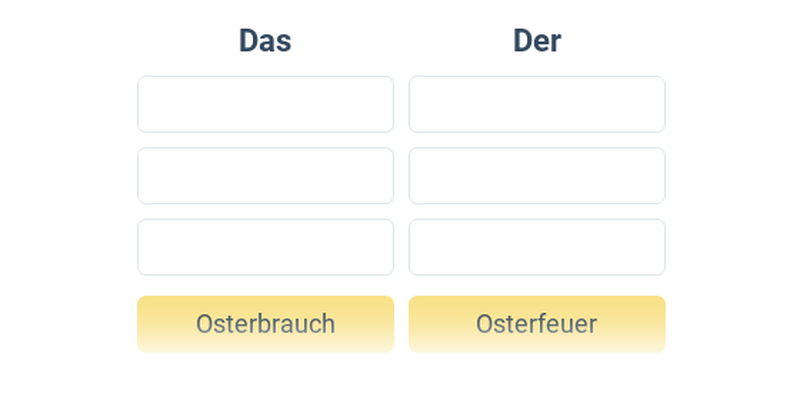The height and width of the screenshot is (400, 800).
Task: Choose the bottom Das slot above Osterbrauch
Action: [265, 247]
